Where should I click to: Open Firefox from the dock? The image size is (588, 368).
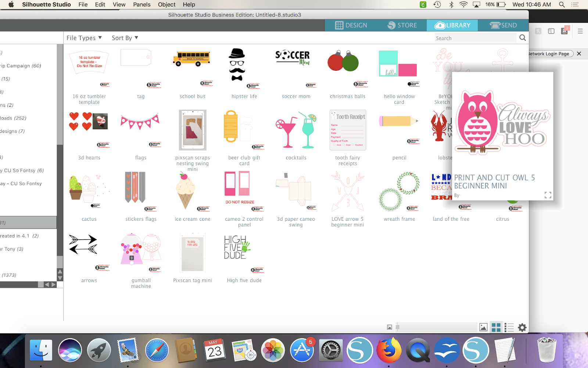(389, 350)
